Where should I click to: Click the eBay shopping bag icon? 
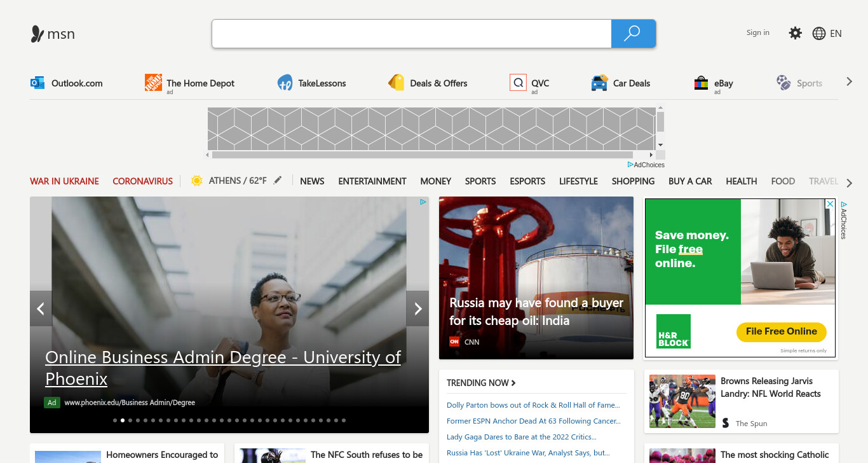click(x=701, y=83)
